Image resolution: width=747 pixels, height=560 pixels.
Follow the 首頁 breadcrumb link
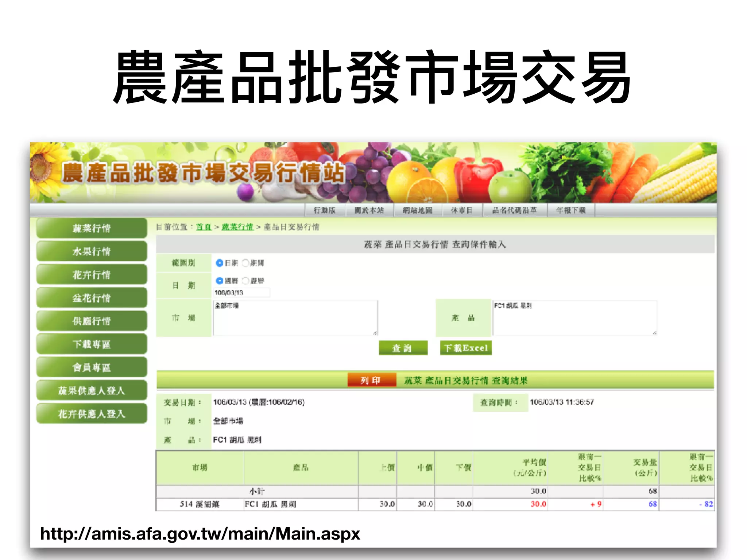coord(204,227)
